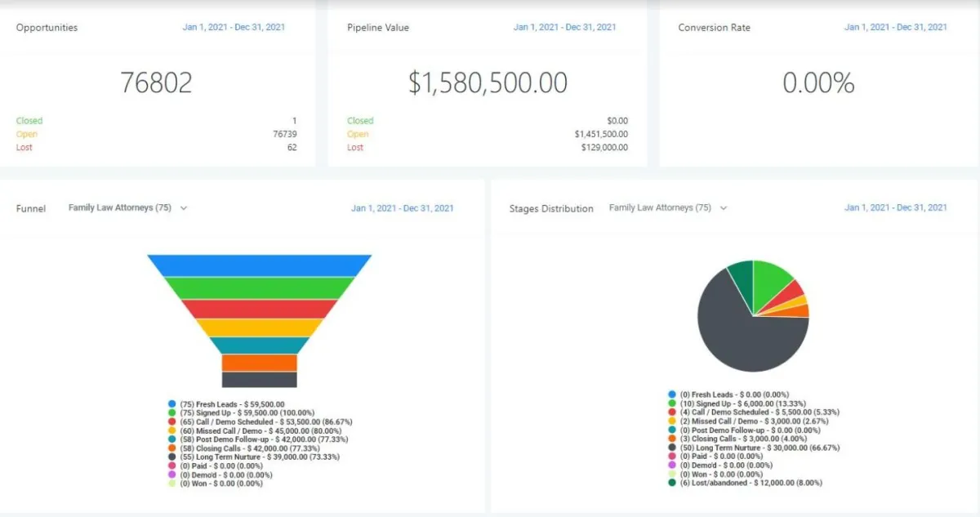Click the Closed label under Opportunities
This screenshot has height=517, width=980.
coord(29,120)
